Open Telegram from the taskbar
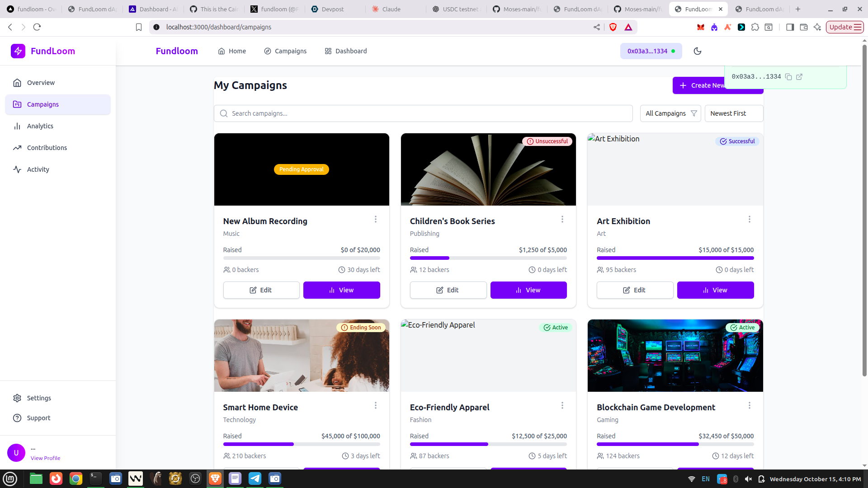This screenshot has width=868, height=488. pos(255,479)
